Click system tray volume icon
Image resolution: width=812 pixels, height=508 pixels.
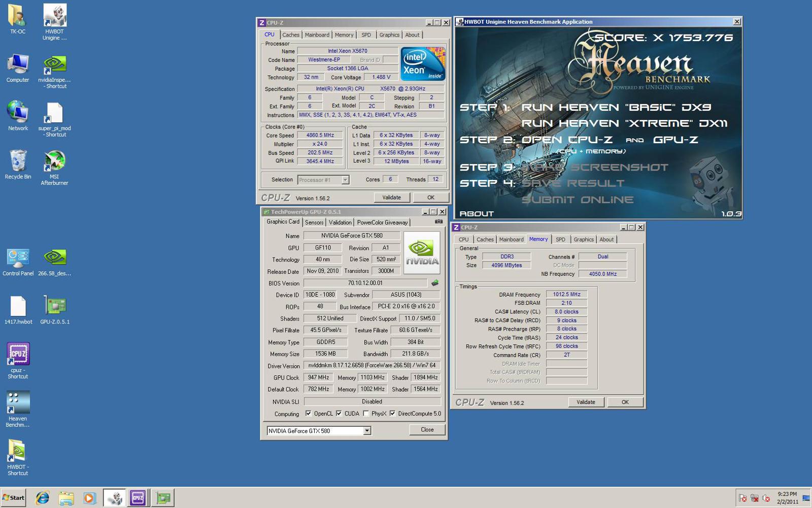tap(766, 498)
